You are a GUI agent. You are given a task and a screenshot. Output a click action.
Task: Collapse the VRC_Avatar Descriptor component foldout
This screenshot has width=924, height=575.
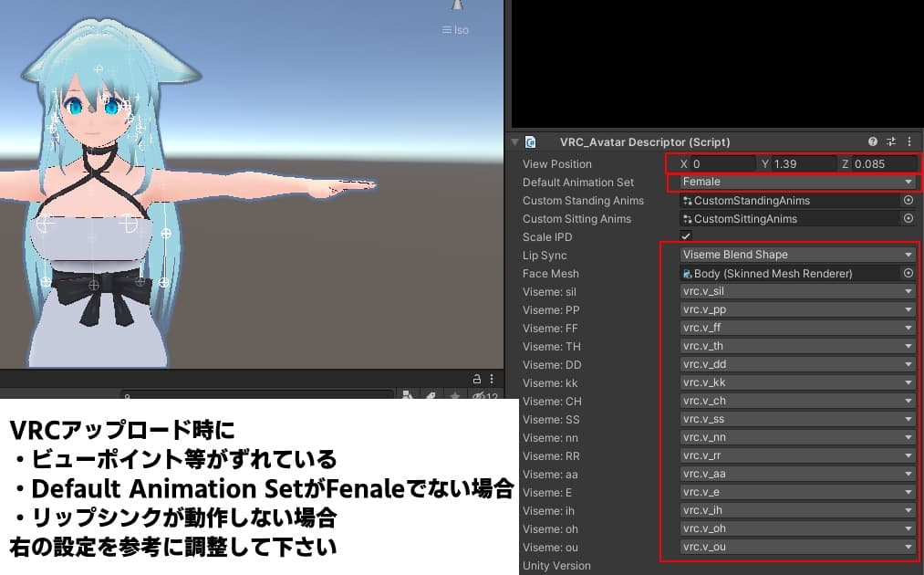coord(515,141)
